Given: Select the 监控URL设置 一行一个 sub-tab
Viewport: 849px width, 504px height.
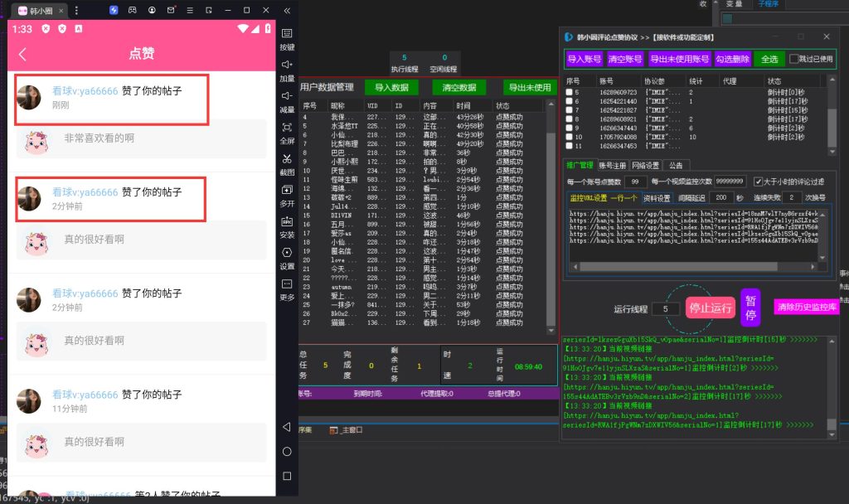Looking at the screenshot, I should point(604,197).
